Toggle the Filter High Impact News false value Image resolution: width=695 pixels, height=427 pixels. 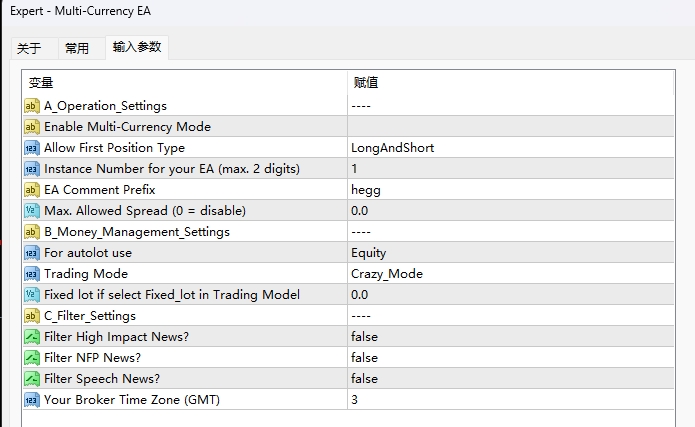click(365, 337)
